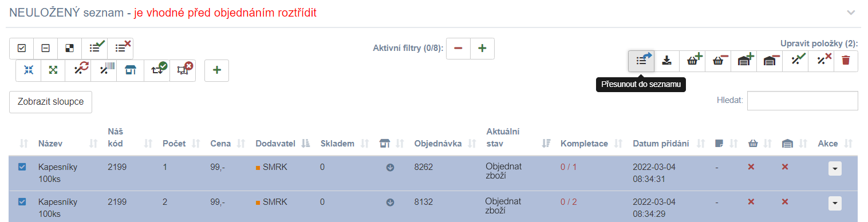Image resolution: width=868 pixels, height=222 pixels.
Task: Click into the Hledat search field
Action: click(x=803, y=100)
